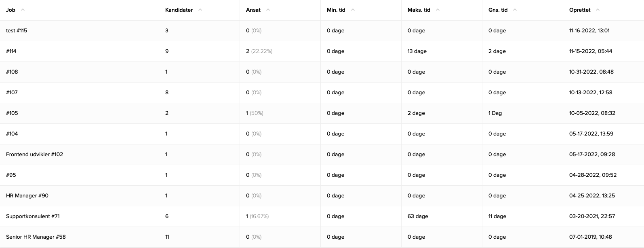
Task: Click the Maks. tid sort arrow
Action: coord(438,10)
